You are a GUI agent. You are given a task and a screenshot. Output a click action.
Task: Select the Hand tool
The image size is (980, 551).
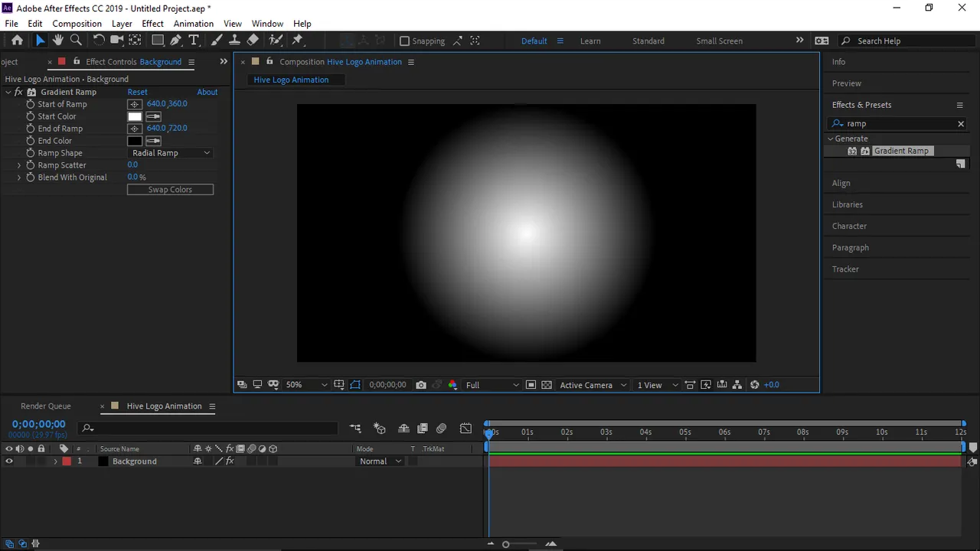pyautogui.click(x=58, y=41)
